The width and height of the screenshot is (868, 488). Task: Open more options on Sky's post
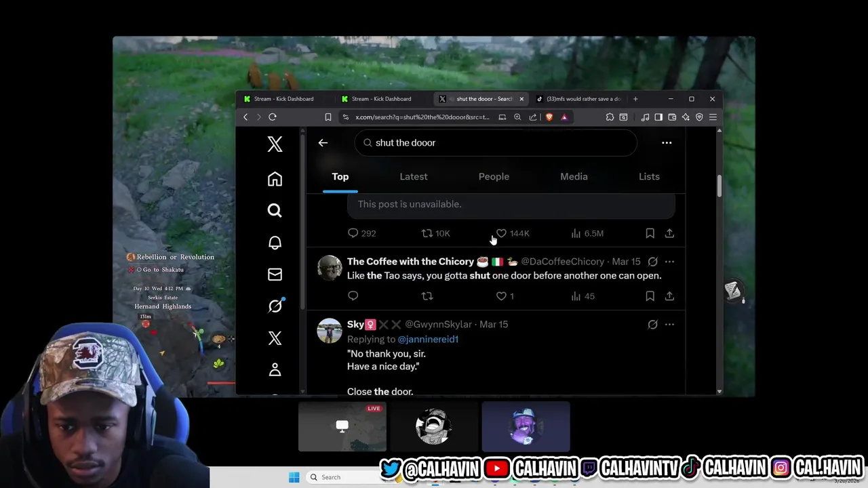click(669, 325)
